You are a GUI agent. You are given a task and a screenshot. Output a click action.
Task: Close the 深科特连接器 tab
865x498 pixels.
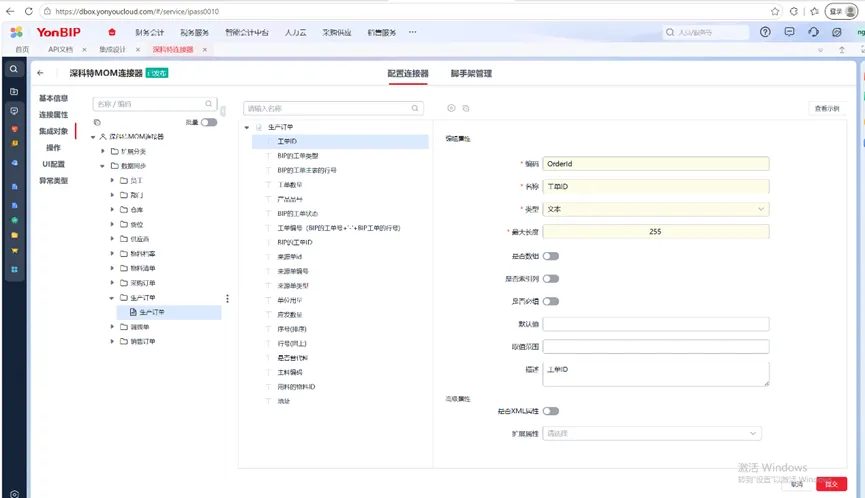[x=205, y=50]
